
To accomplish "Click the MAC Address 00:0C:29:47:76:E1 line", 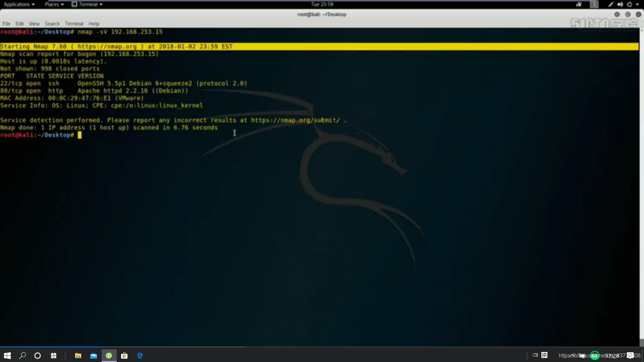I will pos(72,98).
